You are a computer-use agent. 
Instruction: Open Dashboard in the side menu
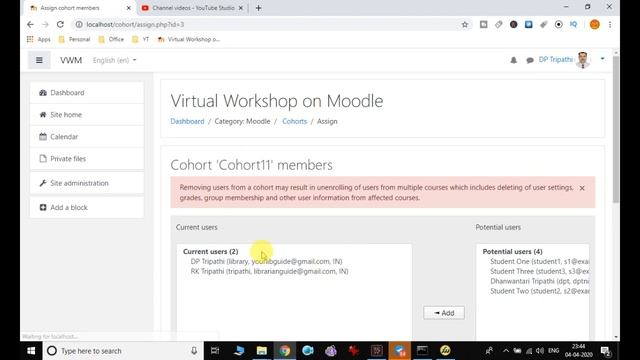87,93
